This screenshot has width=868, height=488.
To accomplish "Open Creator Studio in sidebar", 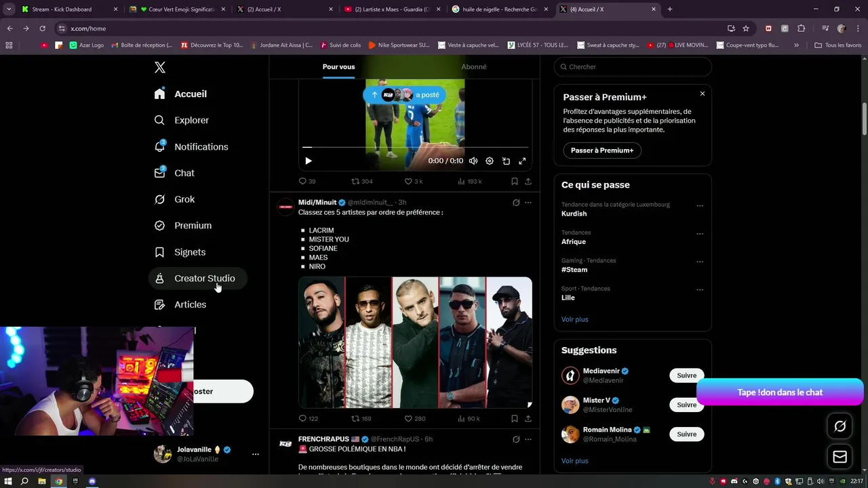I will (x=197, y=278).
